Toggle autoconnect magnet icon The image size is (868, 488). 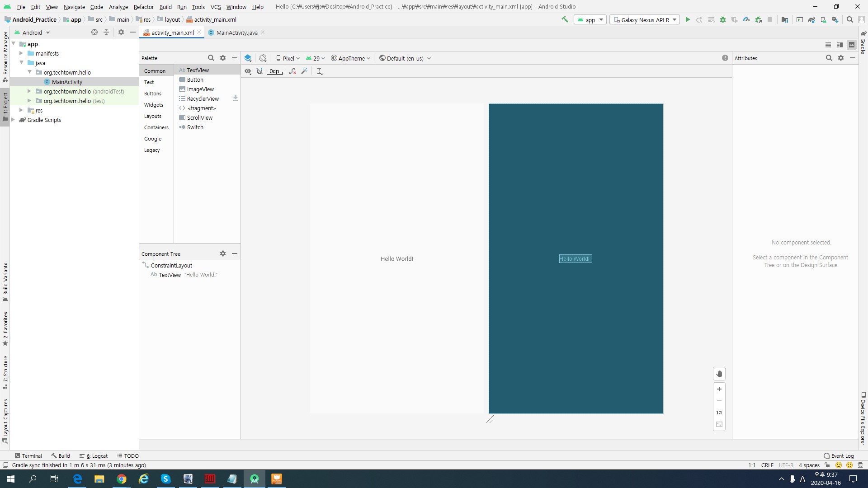click(259, 71)
